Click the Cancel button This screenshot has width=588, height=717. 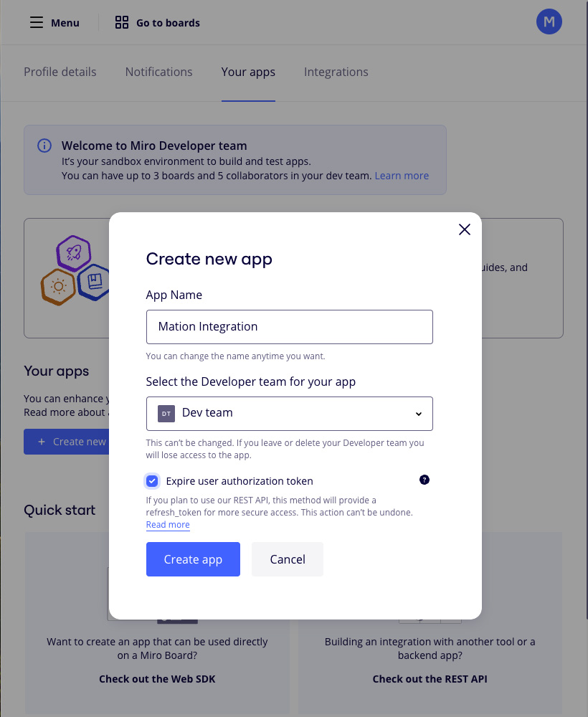click(x=288, y=559)
